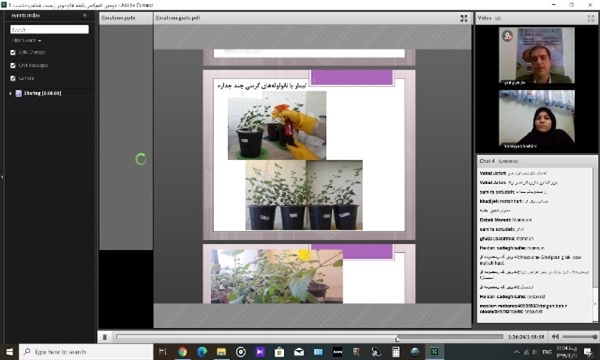Open the Calculator from the taskbar
Image resolution: width=600 pixels, height=360 pixels.
tap(396, 352)
